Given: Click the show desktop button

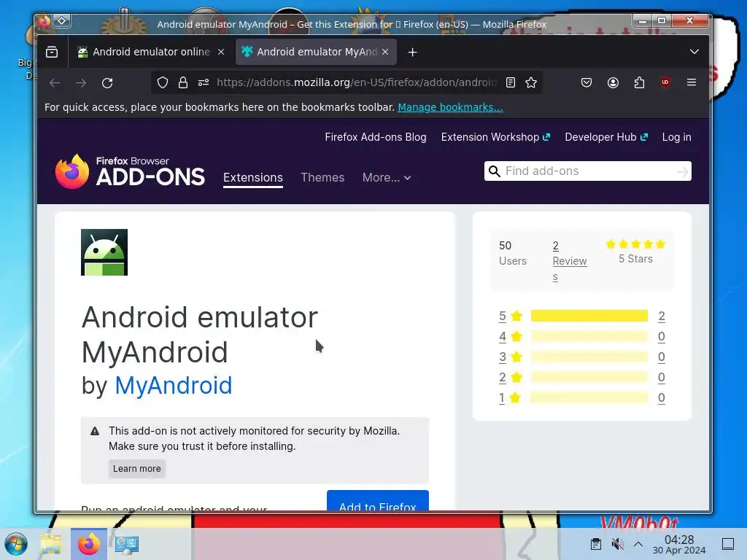Looking at the screenshot, I should (728, 544).
